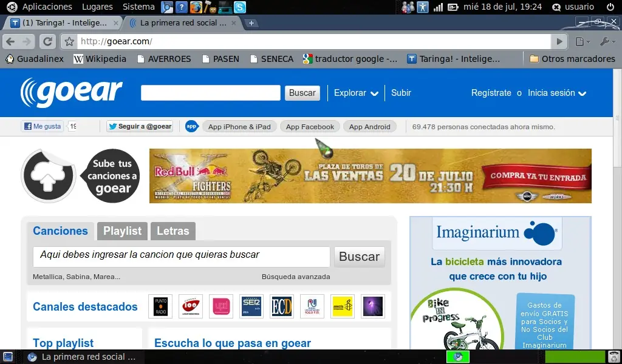
Task: Close the La primera red social tab
Action: click(x=234, y=23)
